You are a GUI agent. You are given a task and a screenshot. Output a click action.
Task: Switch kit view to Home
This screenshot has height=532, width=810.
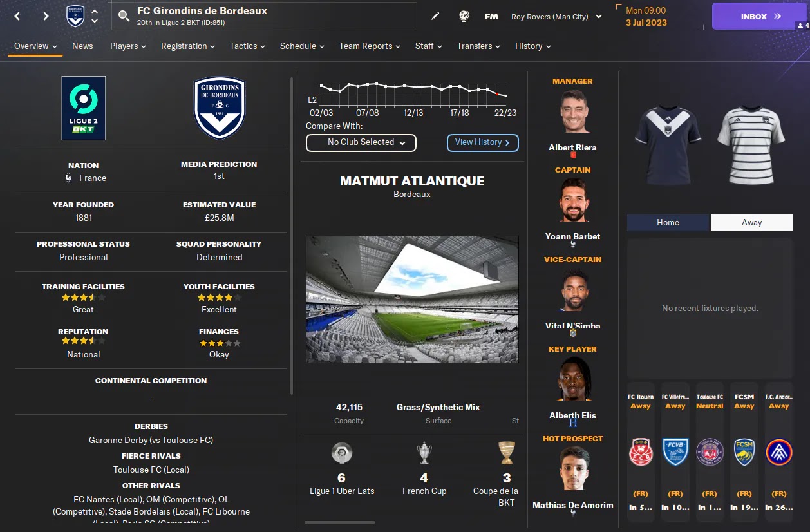pos(668,222)
